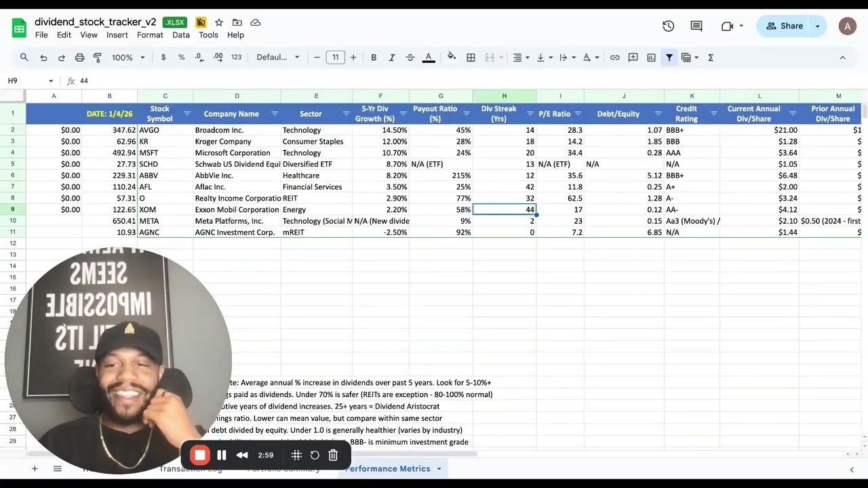Open filter on P/E Ratio column
The height and width of the screenshot is (488, 868).
click(578, 114)
